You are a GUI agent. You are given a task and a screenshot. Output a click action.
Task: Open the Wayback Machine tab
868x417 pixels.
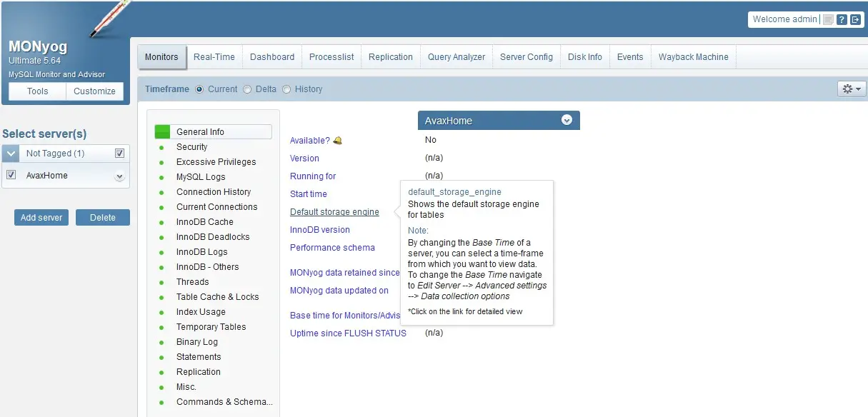pyautogui.click(x=694, y=57)
